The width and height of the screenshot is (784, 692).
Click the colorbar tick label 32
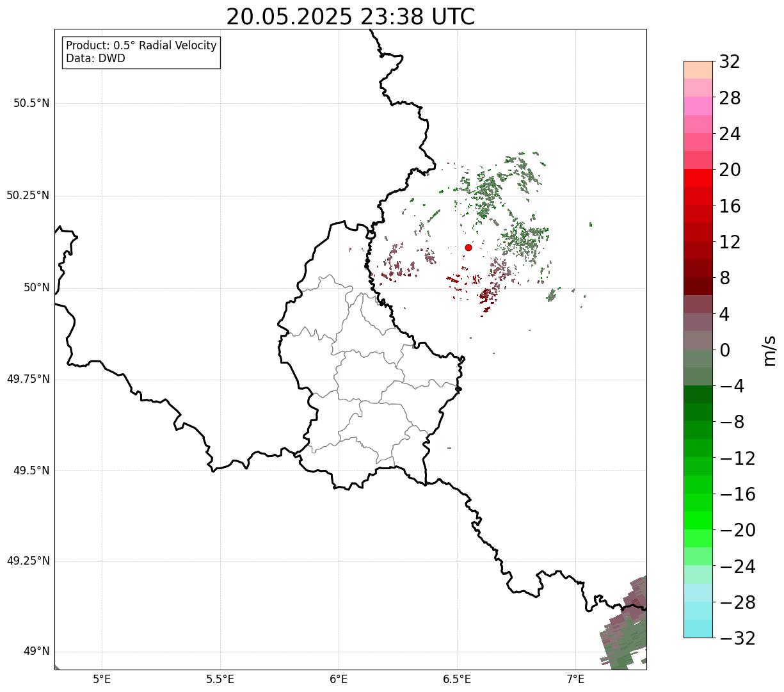point(730,62)
